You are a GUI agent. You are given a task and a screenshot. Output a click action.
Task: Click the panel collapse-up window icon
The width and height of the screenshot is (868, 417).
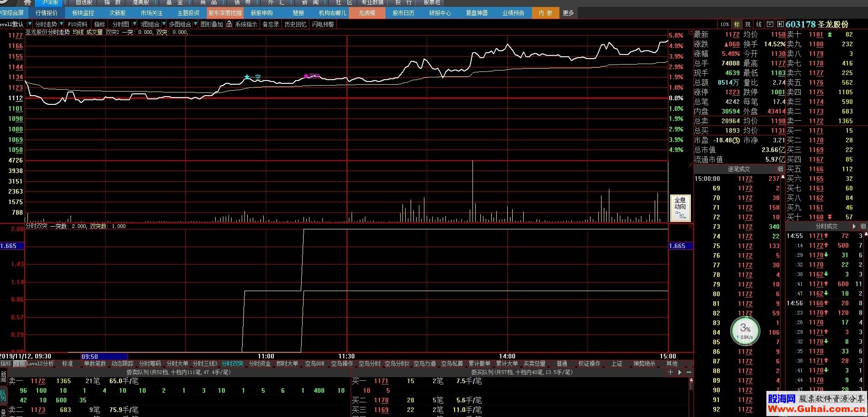[x=770, y=24]
